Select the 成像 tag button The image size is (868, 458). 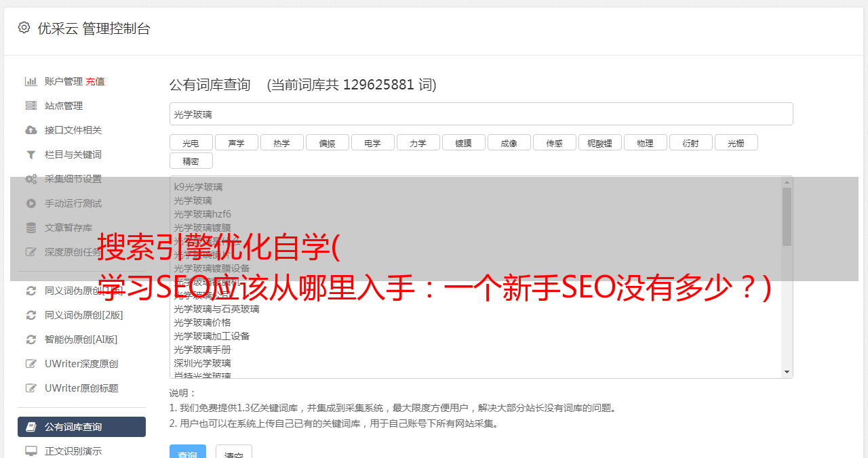point(509,142)
